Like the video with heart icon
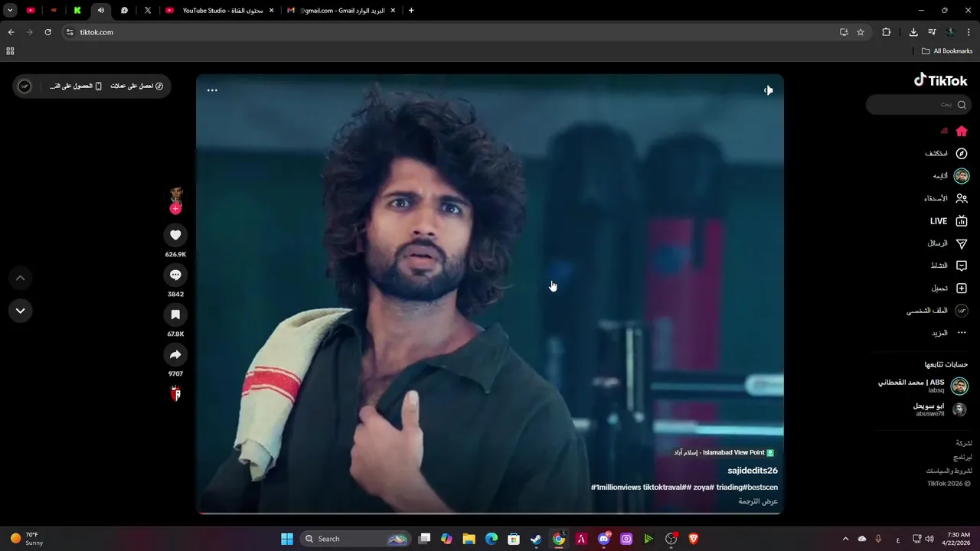Image resolution: width=980 pixels, height=551 pixels. click(175, 235)
